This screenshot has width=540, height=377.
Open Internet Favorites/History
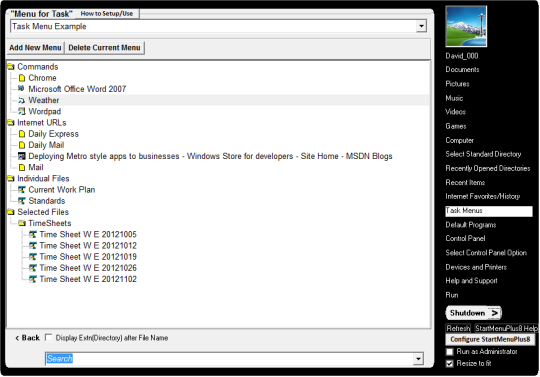coord(482,196)
